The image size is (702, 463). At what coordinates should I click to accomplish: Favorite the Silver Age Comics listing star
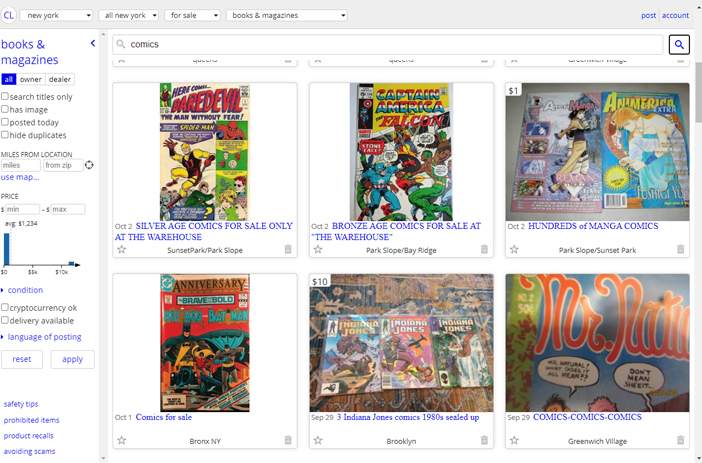121,249
